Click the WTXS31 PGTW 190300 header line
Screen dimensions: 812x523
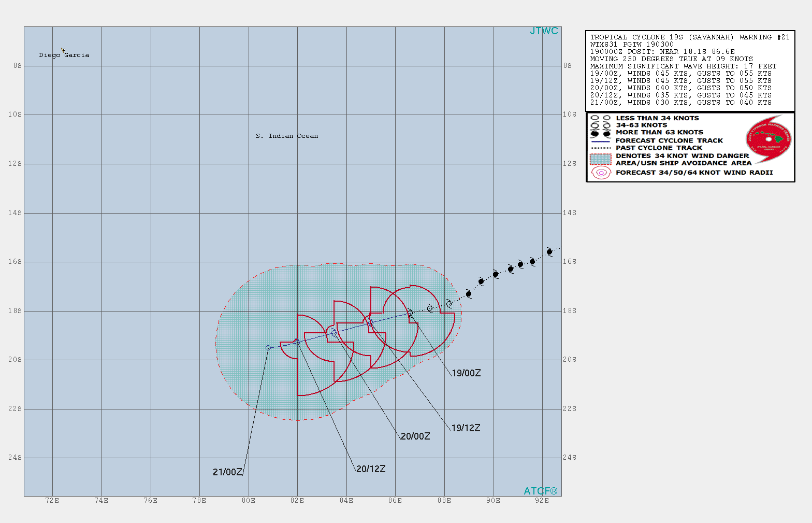point(632,45)
